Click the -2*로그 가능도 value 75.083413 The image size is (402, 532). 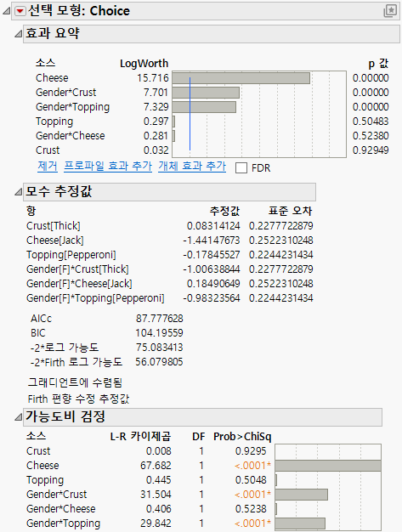[x=160, y=348]
